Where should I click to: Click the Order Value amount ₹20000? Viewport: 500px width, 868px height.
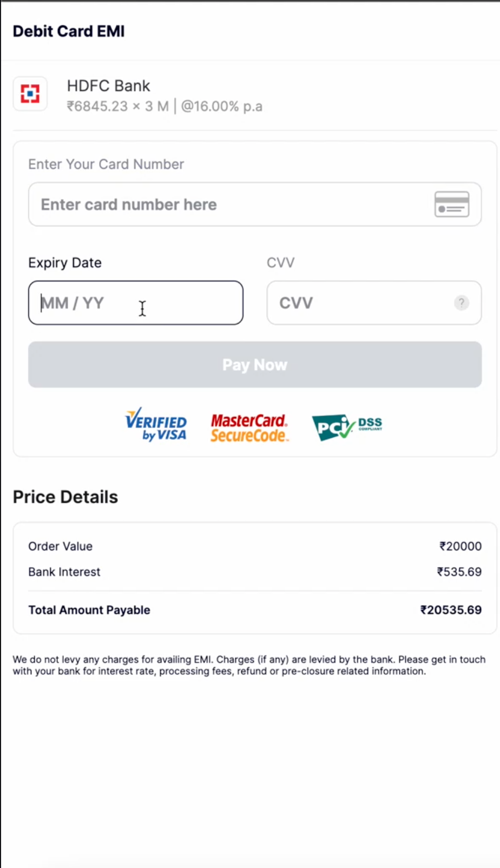[x=460, y=546]
